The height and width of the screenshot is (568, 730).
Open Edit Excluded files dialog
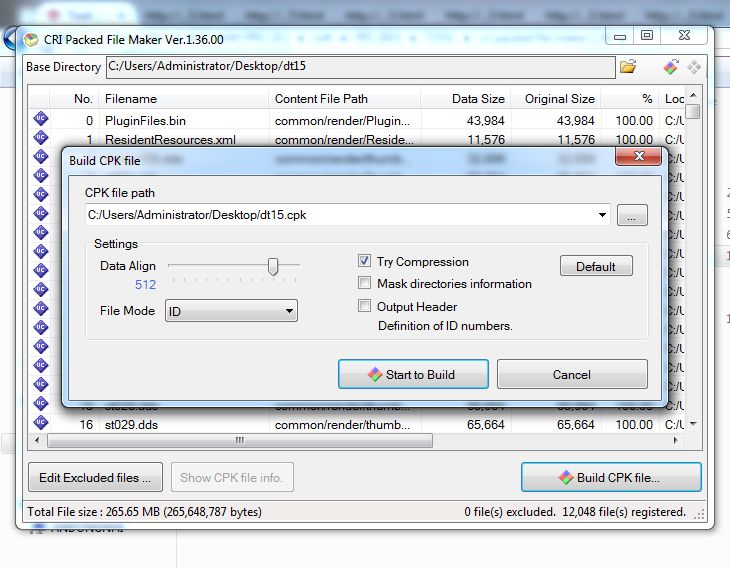(95, 477)
